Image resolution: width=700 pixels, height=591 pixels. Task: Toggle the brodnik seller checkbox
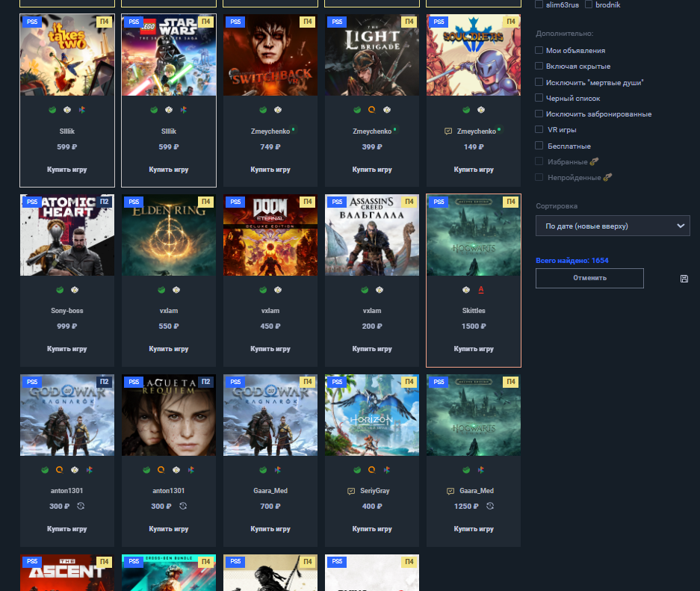click(589, 4)
